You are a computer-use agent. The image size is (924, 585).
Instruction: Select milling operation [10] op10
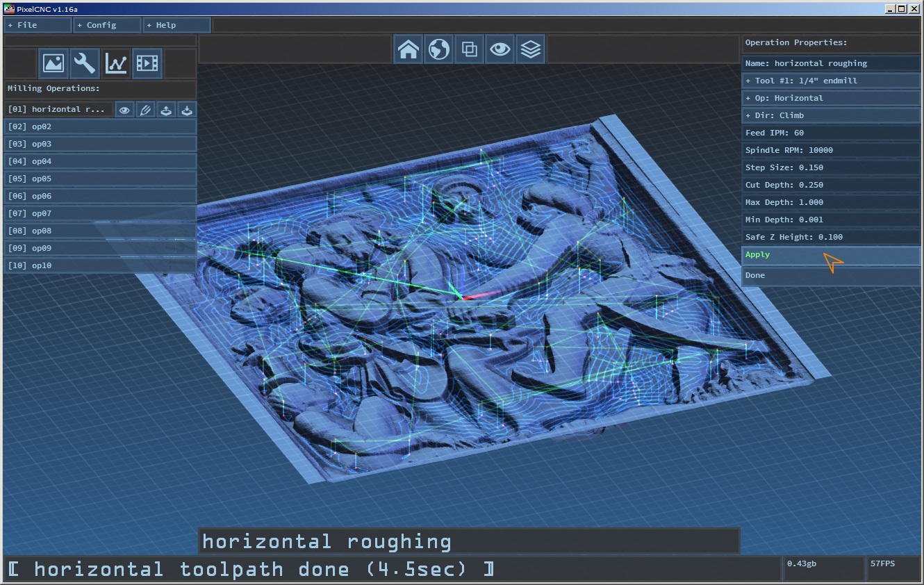tap(100, 266)
